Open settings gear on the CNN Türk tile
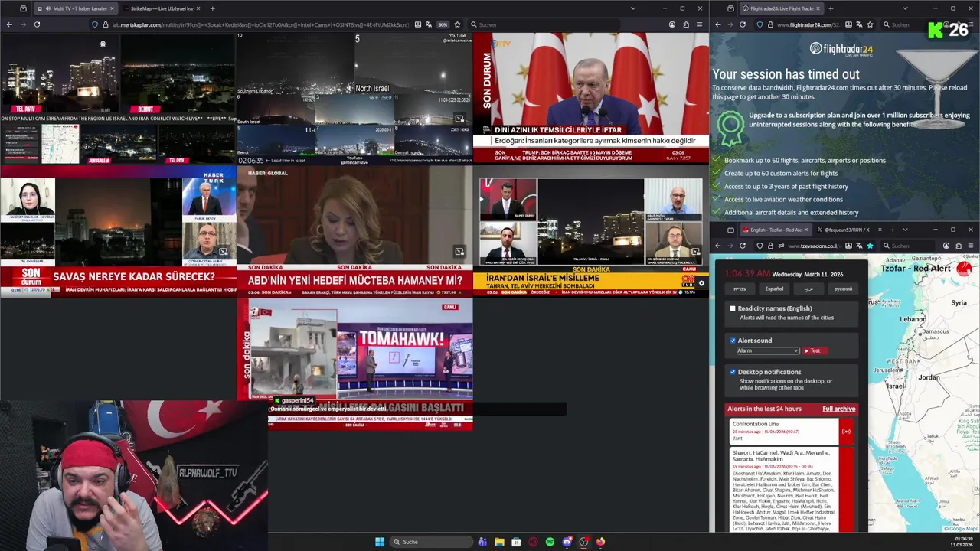980x551 pixels. 701,283
